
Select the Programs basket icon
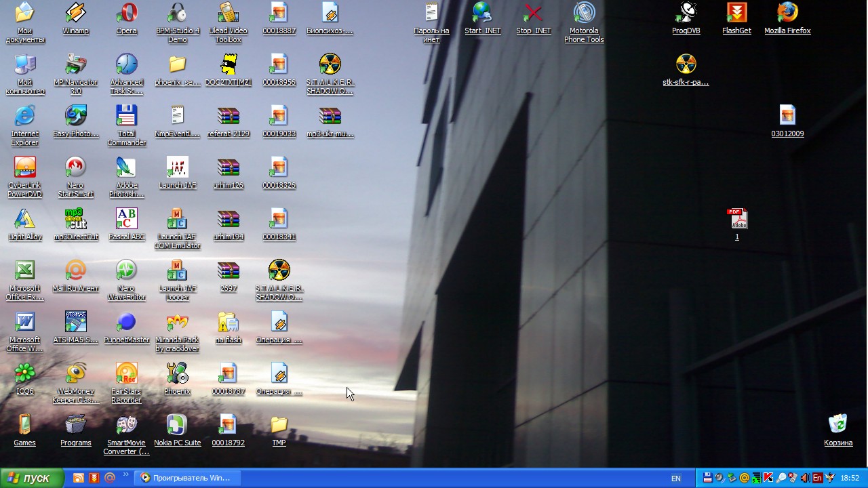(75, 430)
